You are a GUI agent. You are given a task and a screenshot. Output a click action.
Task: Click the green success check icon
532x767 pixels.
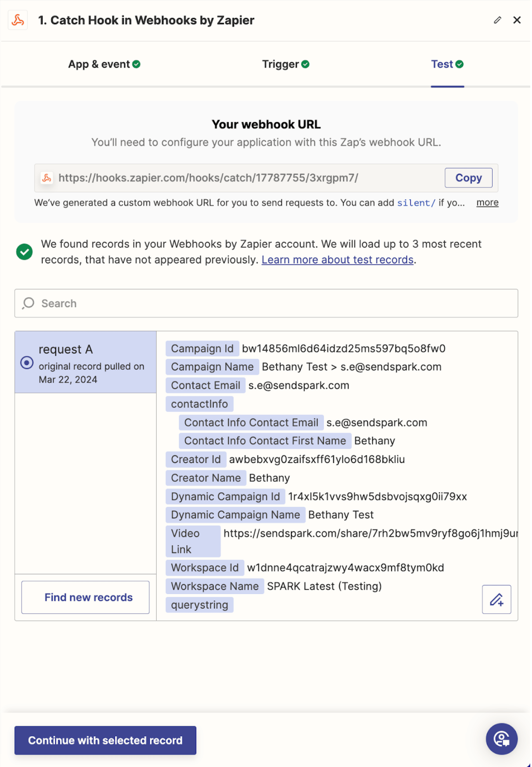click(25, 252)
